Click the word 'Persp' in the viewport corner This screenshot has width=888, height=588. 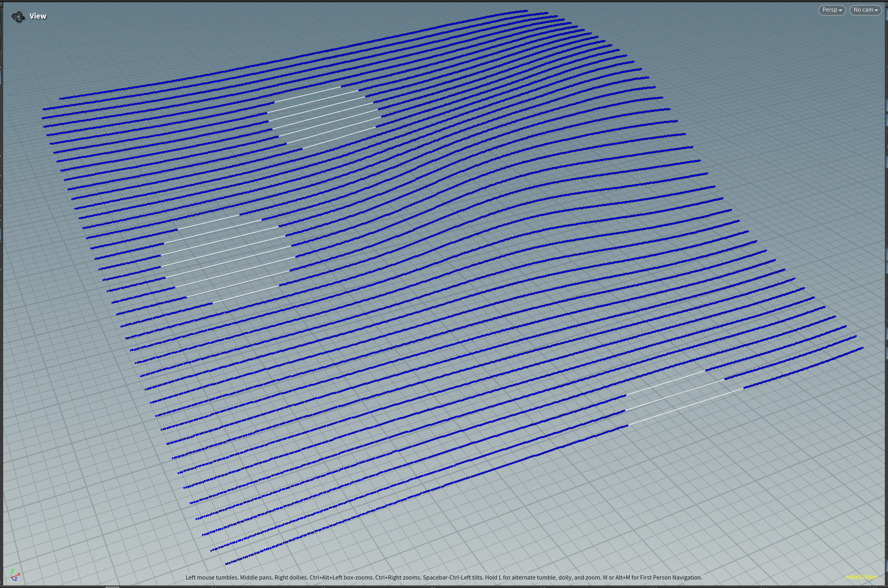coord(829,10)
